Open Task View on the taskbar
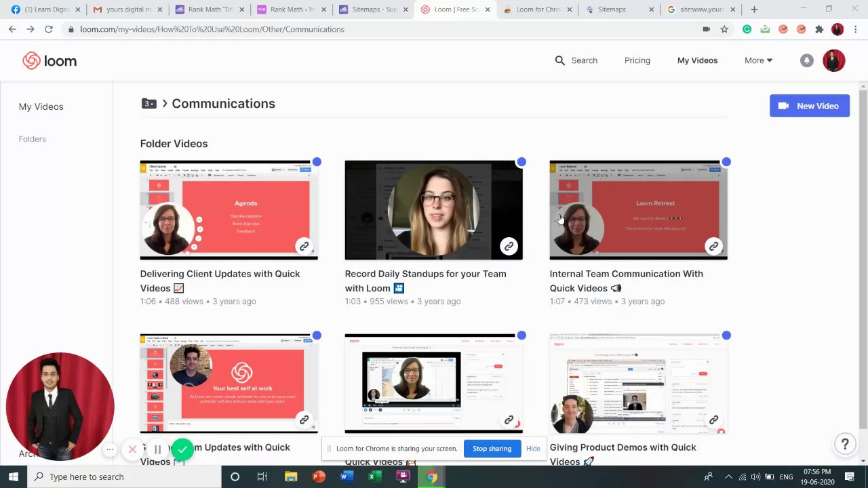 (262, 476)
